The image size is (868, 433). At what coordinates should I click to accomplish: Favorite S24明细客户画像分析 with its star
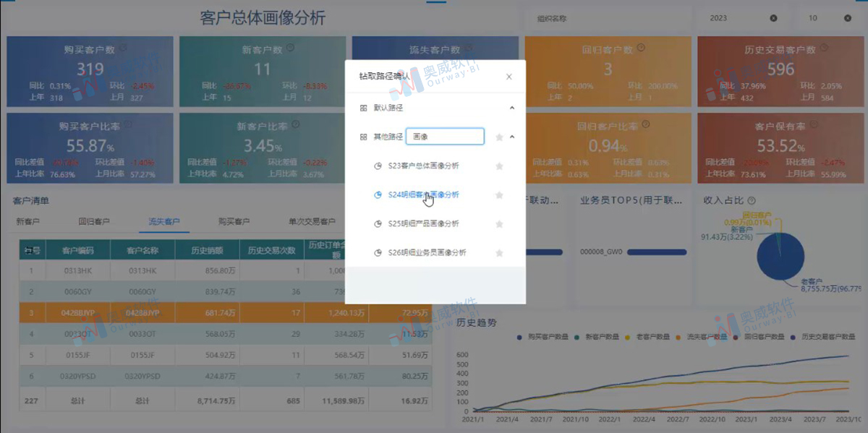click(x=499, y=194)
